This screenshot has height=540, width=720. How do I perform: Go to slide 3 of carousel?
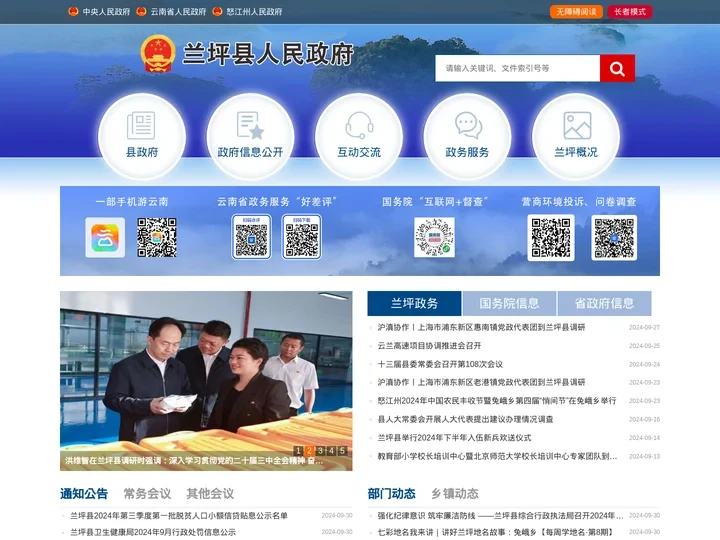coord(321,450)
